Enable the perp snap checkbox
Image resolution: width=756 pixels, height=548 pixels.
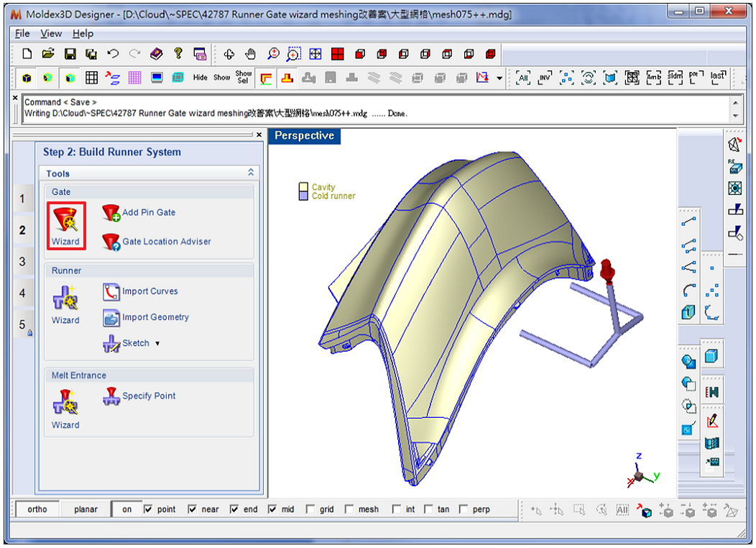click(464, 509)
